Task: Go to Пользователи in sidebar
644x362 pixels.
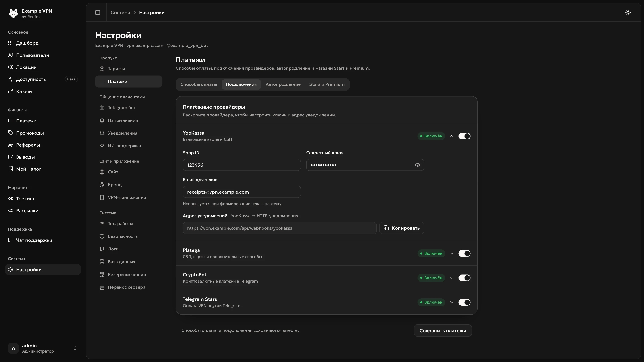Action: [43, 55]
